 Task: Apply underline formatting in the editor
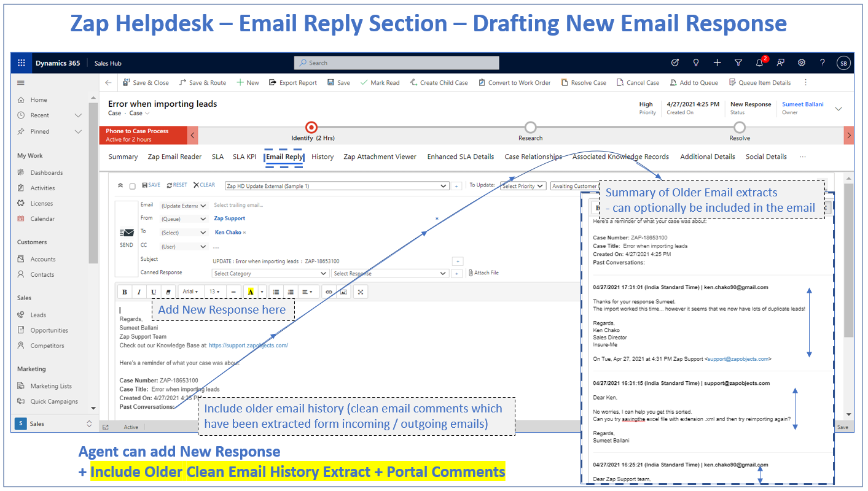pyautogui.click(x=154, y=292)
